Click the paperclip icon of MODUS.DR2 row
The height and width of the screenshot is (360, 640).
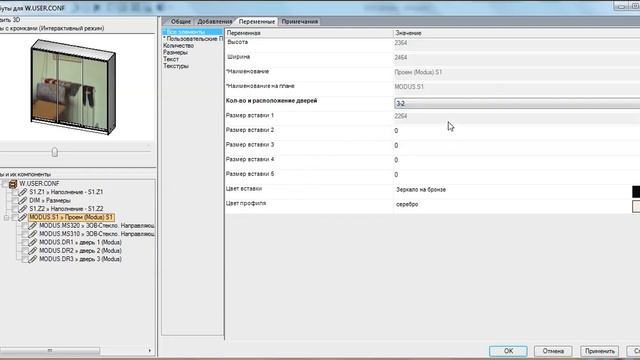click(33, 251)
